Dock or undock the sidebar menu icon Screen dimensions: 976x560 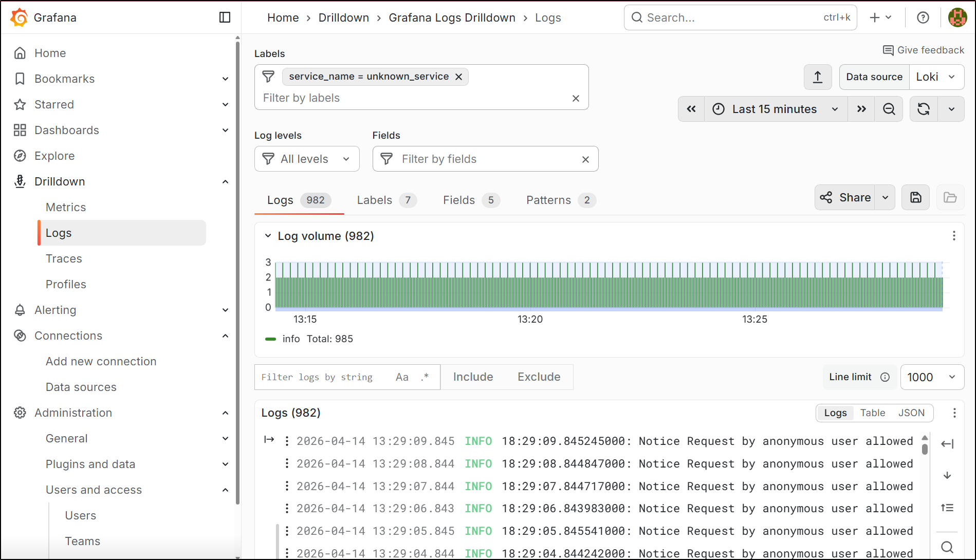coord(225,17)
